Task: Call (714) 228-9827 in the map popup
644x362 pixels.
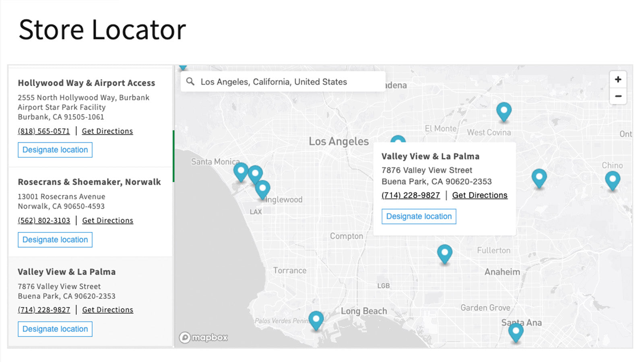Action: coord(411,195)
